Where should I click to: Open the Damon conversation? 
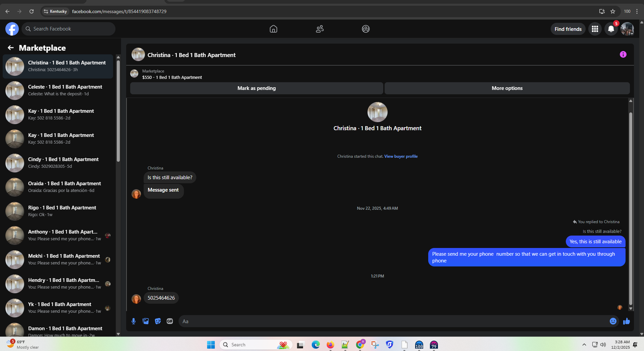(x=58, y=329)
